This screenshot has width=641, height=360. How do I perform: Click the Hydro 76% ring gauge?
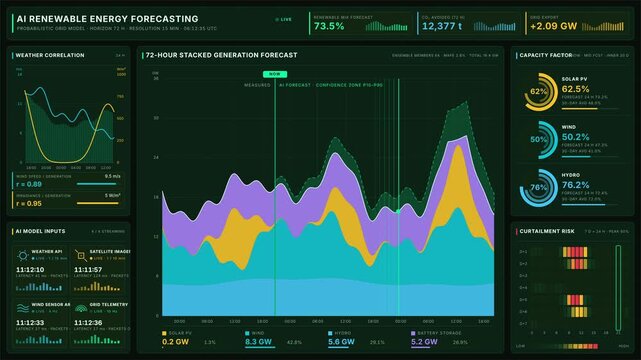coord(539,188)
